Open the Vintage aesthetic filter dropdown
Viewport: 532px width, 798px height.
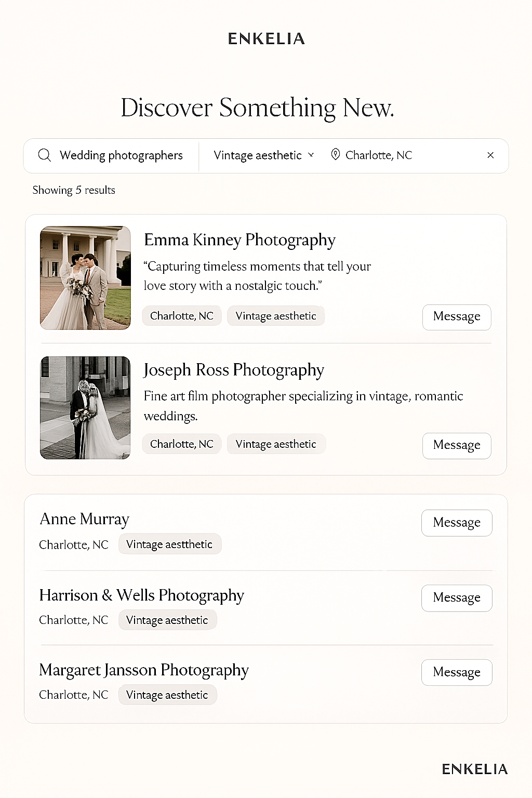(x=264, y=155)
